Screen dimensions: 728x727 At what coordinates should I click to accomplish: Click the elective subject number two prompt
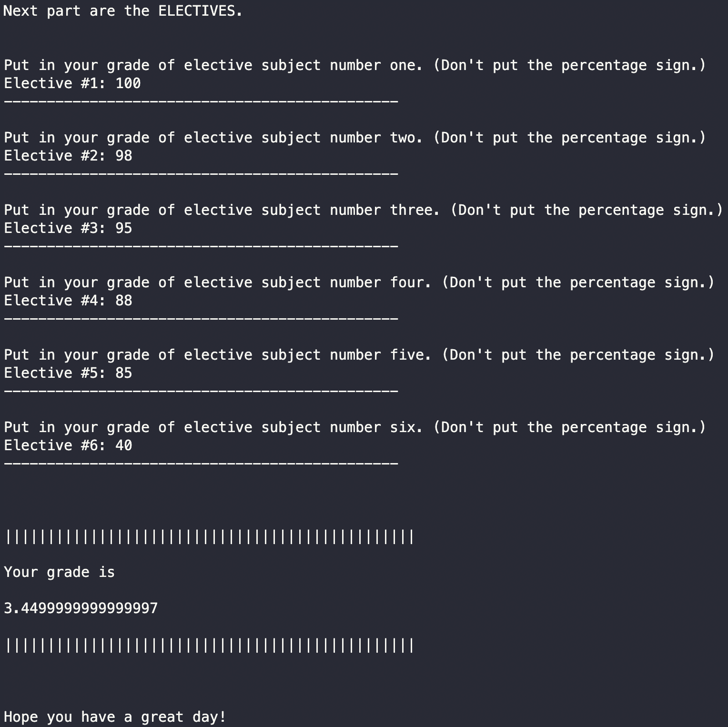tap(355, 138)
